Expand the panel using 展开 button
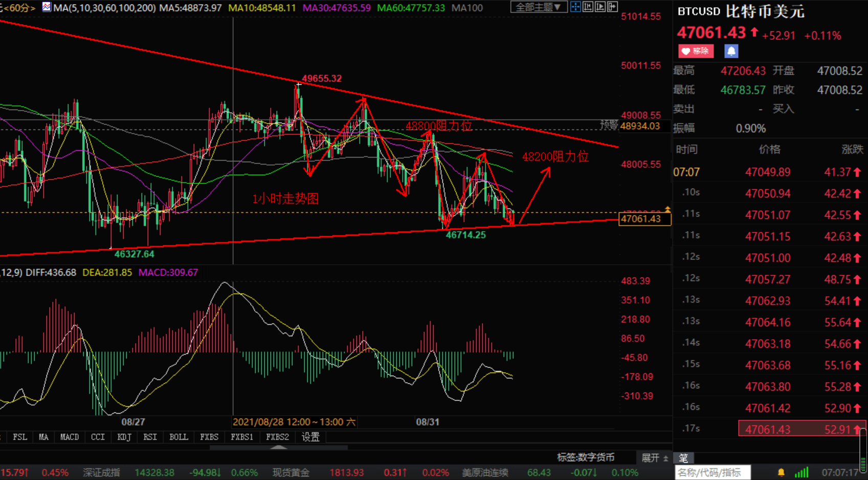Viewport: 868px width, 480px height. click(x=655, y=458)
